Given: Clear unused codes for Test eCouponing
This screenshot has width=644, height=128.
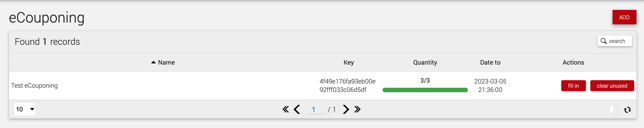Looking at the screenshot, I should [x=612, y=86].
